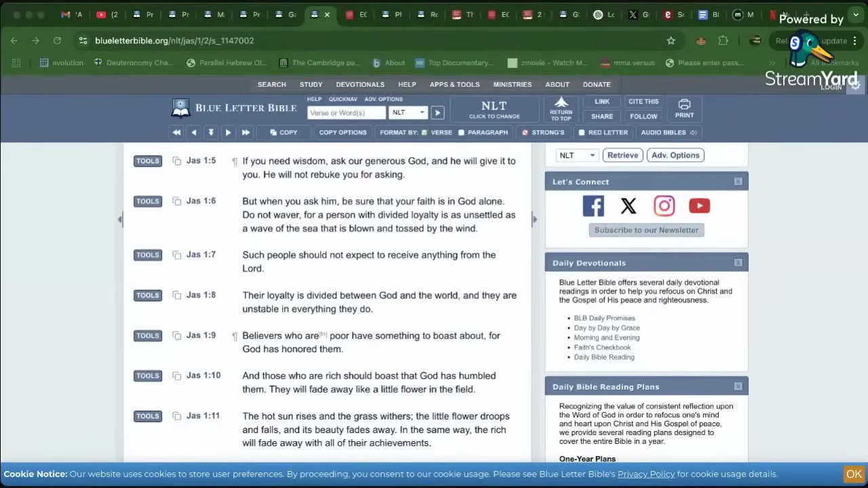Open the Apps & Tools menu
The width and height of the screenshot is (868, 488).
(454, 85)
